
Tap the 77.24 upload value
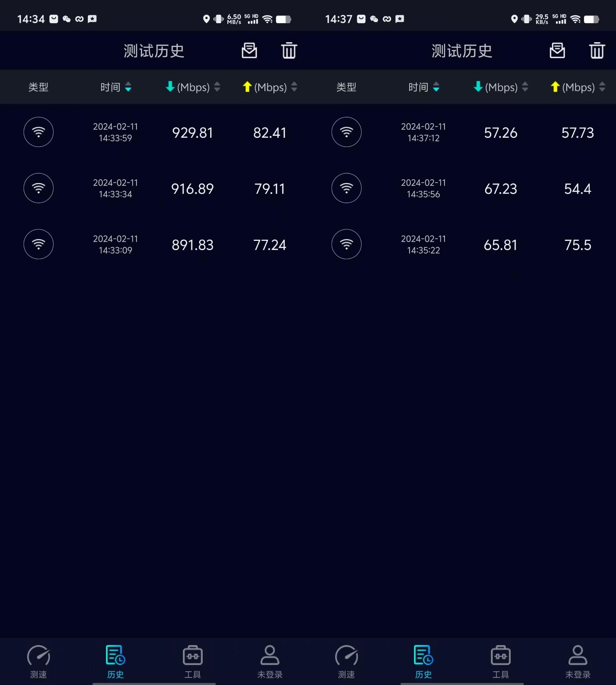click(270, 245)
